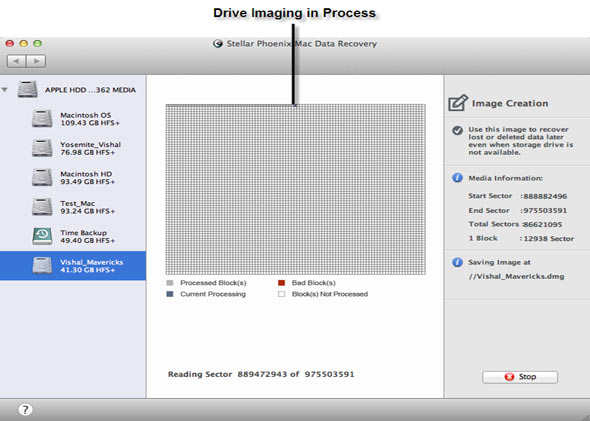Click the checkmark icon beside the image usage note

(458, 131)
